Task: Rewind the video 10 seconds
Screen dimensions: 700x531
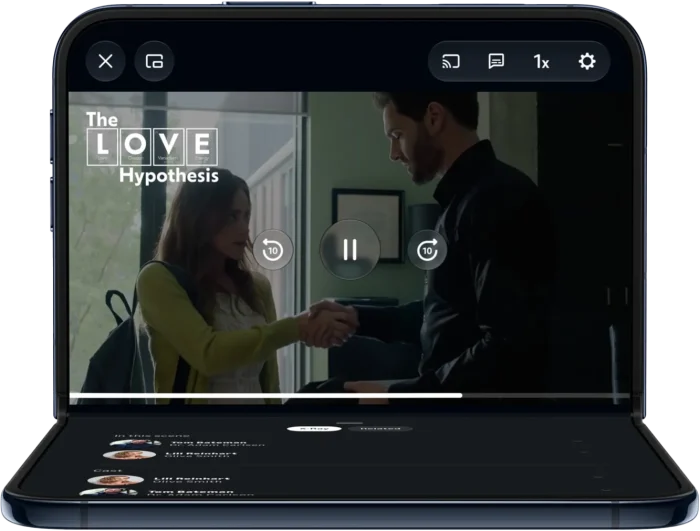Action: tap(272, 250)
